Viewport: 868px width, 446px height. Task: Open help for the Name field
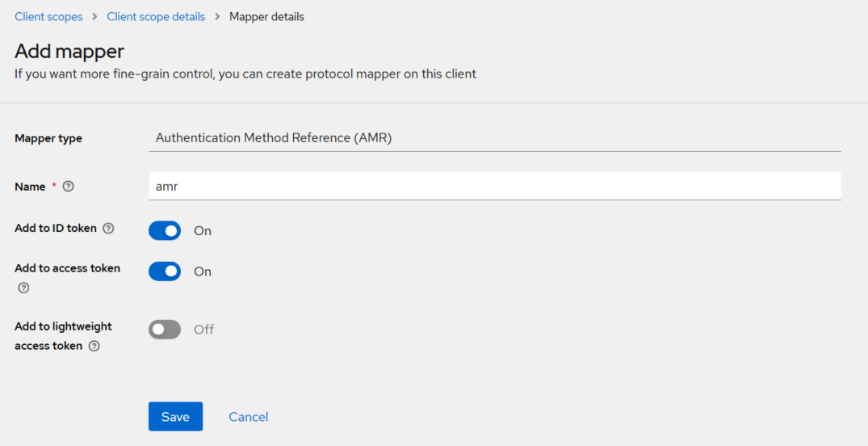tap(69, 187)
